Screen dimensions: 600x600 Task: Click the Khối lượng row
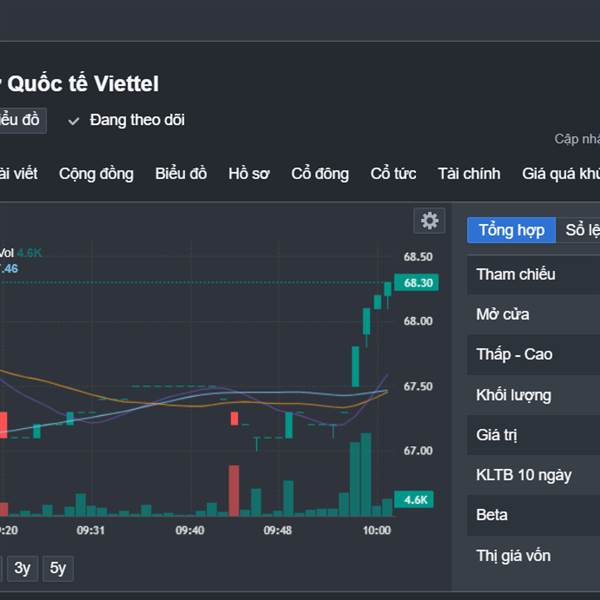(533, 395)
